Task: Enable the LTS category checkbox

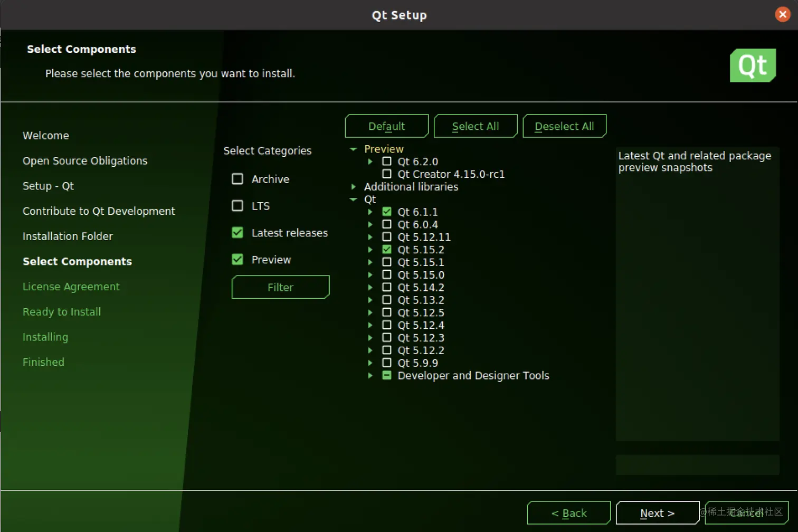Action: coord(237,206)
